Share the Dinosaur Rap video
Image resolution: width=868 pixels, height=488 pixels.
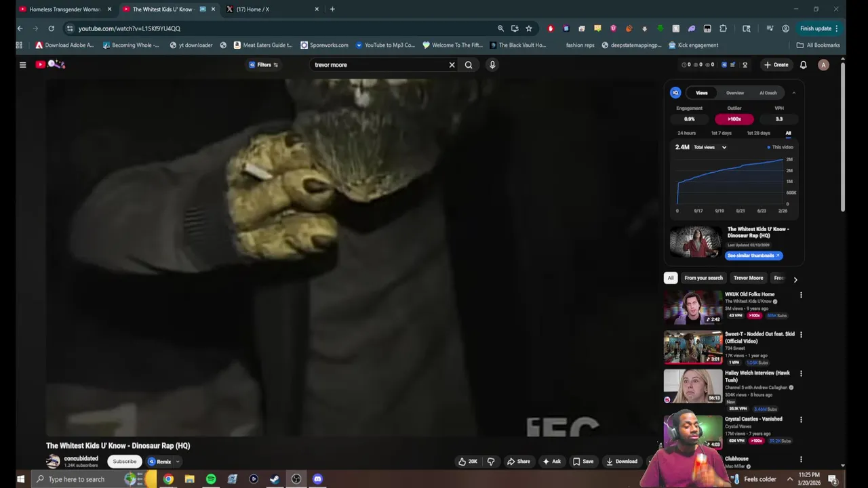tap(519, 462)
